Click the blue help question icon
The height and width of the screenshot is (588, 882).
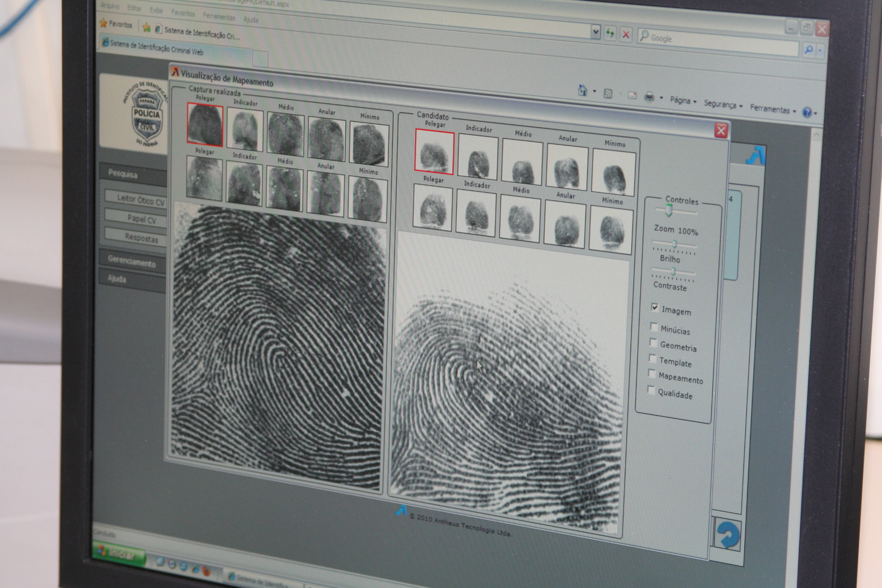807,112
